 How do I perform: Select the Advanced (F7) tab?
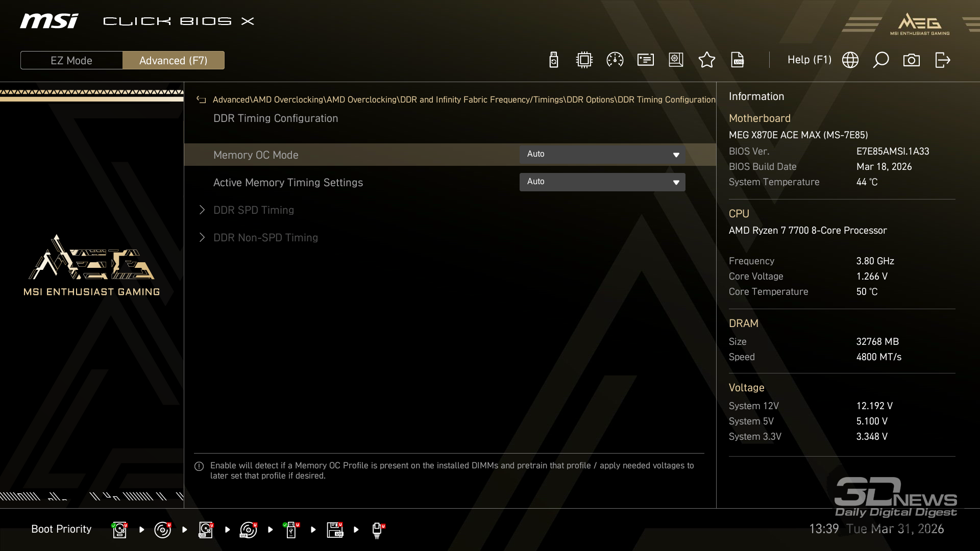173,60
